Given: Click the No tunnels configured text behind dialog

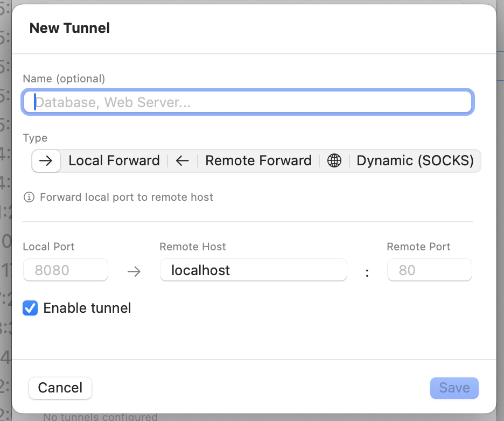Looking at the screenshot, I should 100,416.
